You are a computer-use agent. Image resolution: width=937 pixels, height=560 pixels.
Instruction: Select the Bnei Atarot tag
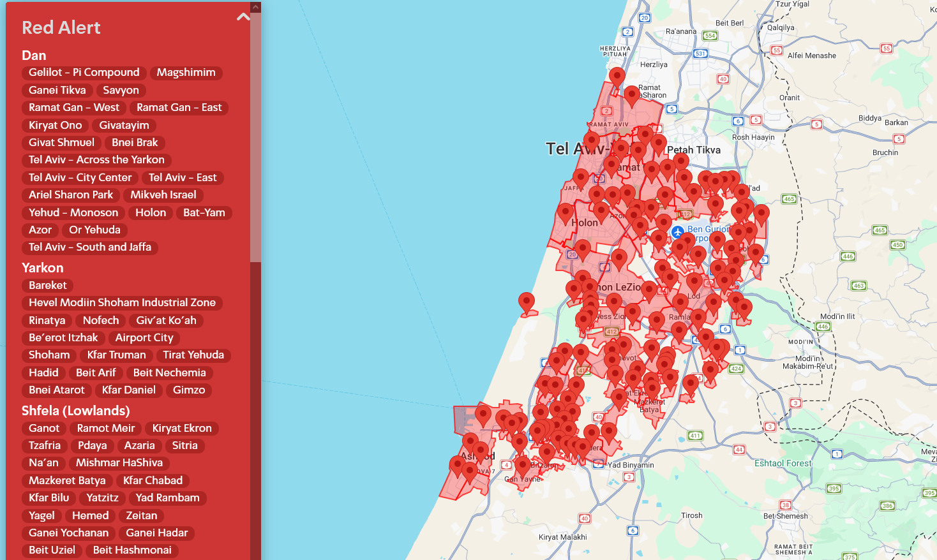click(57, 390)
